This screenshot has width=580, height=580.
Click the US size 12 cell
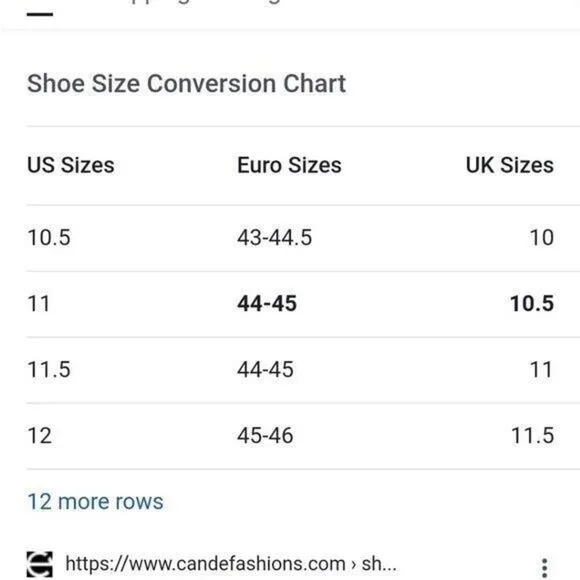coord(40,436)
